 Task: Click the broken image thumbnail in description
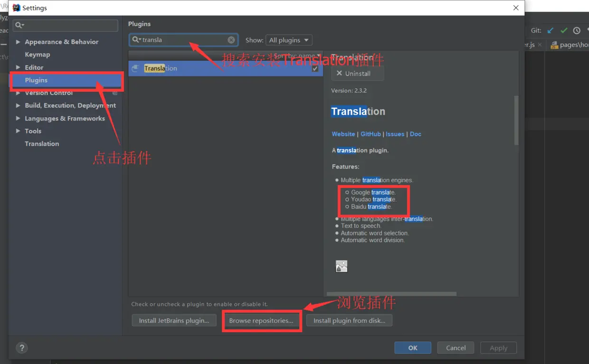pos(342,266)
